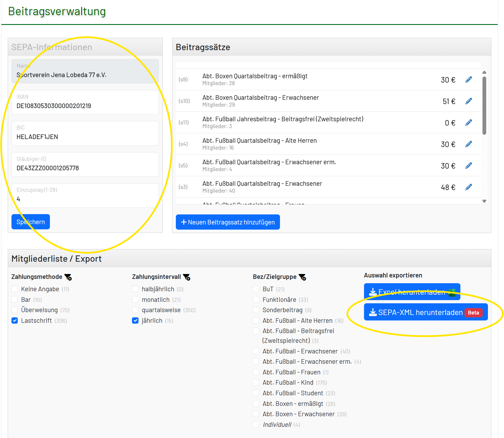
Task: Select the BuT target group
Action: (x=256, y=289)
